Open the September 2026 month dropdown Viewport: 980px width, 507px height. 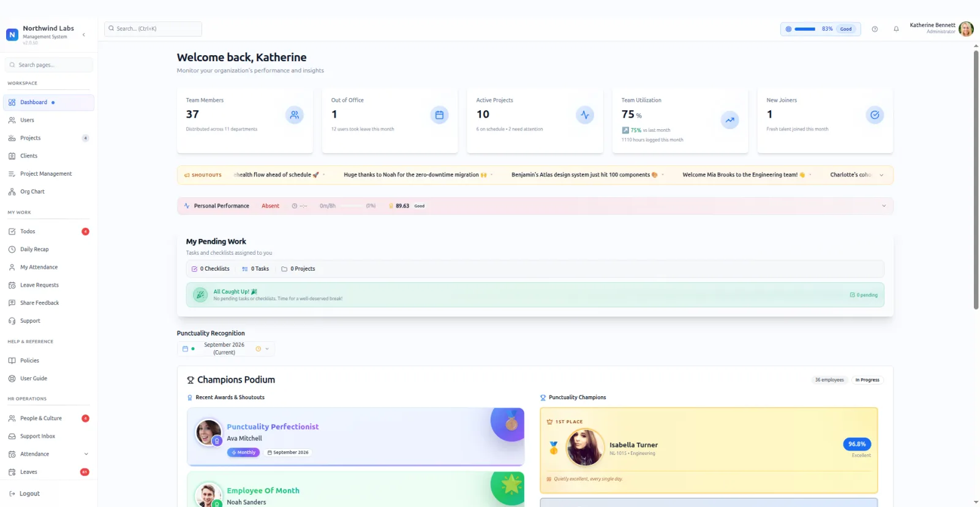(x=226, y=348)
